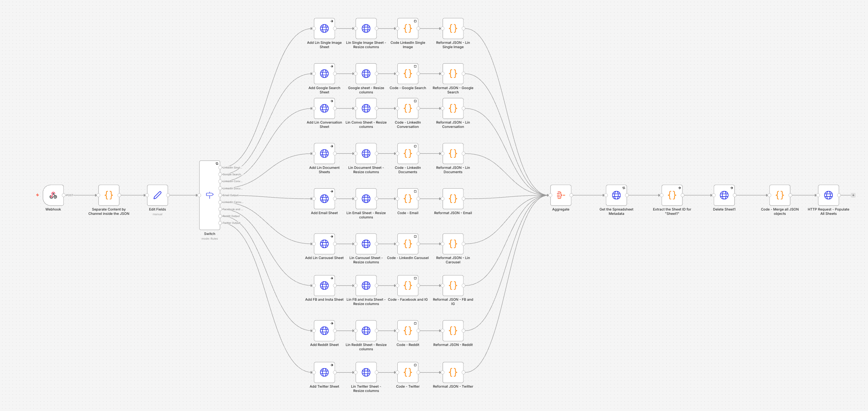Click the Separate Content by Channel code node
Image resolution: width=868 pixels, height=411 pixels.
click(x=109, y=195)
